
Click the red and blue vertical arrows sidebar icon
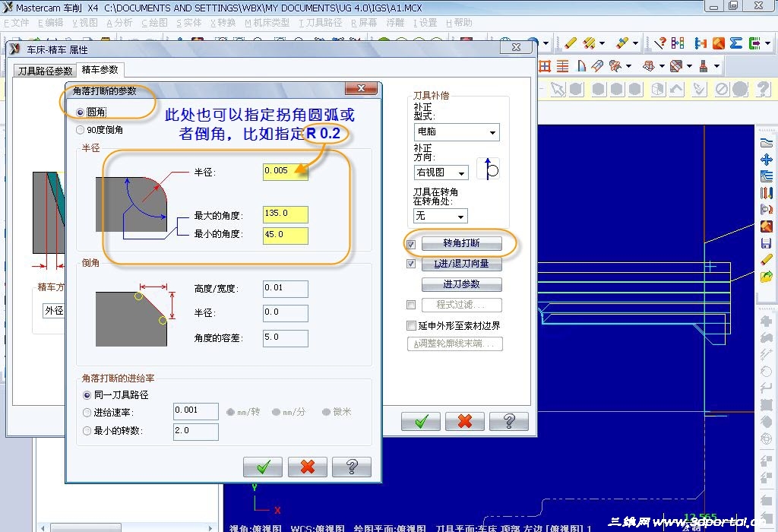[766, 192]
